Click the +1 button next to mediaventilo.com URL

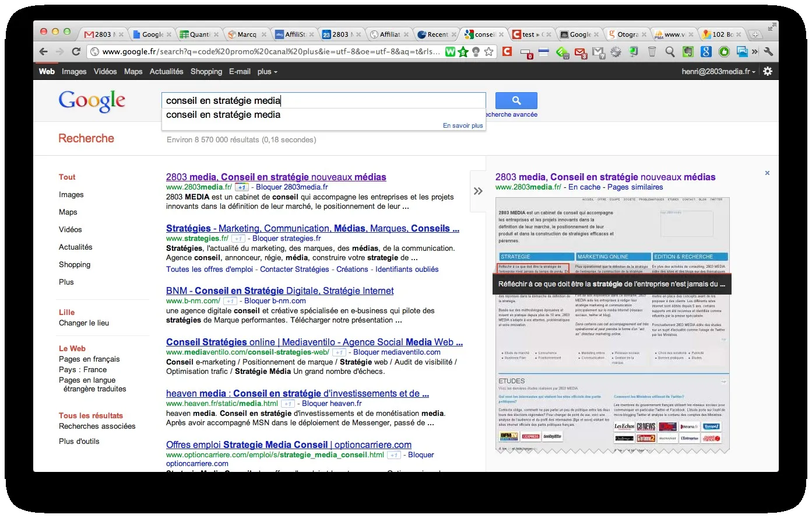click(340, 352)
